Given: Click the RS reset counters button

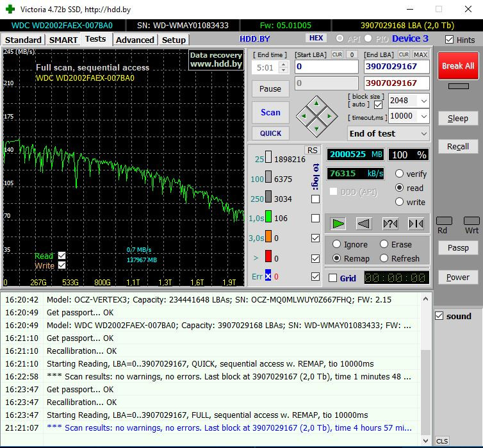Looking at the screenshot, I should coord(312,150).
